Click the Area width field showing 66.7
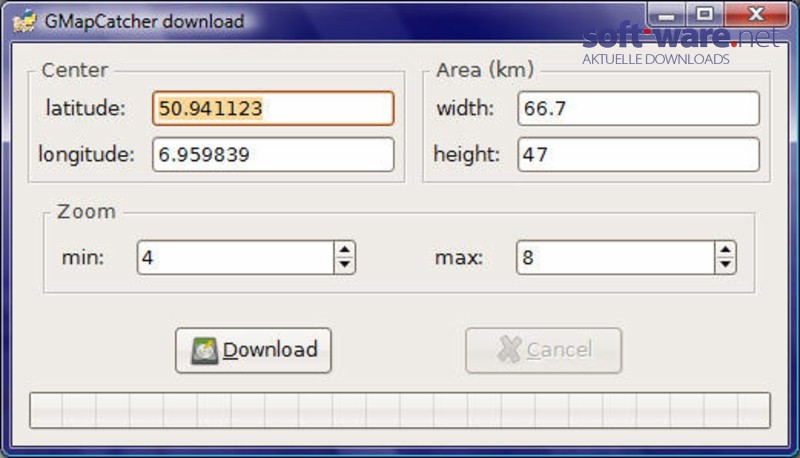800x458 pixels. (638, 108)
